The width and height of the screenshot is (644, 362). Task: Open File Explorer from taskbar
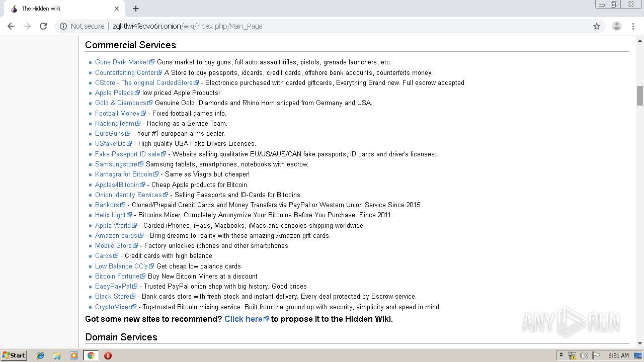(57, 355)
